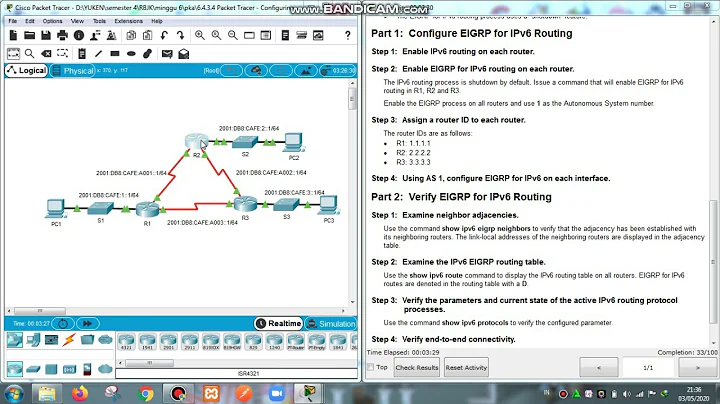Select the Connections lightning category

[69, 340]
